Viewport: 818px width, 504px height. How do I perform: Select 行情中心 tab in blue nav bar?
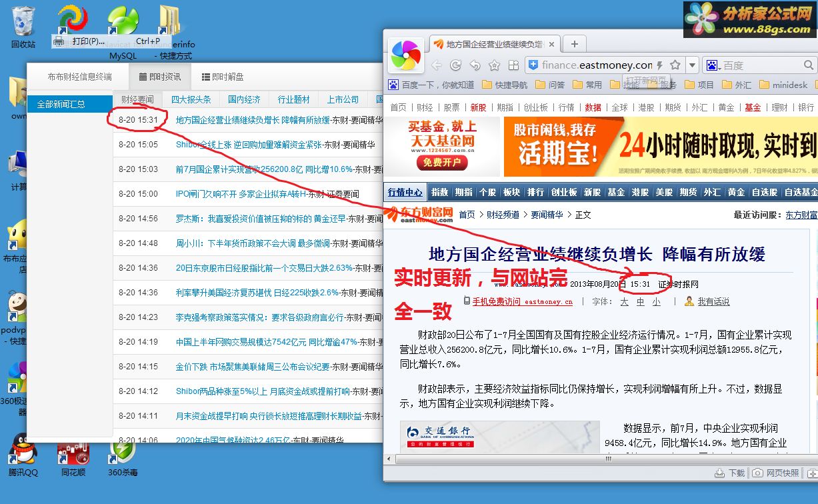(405, 192)
